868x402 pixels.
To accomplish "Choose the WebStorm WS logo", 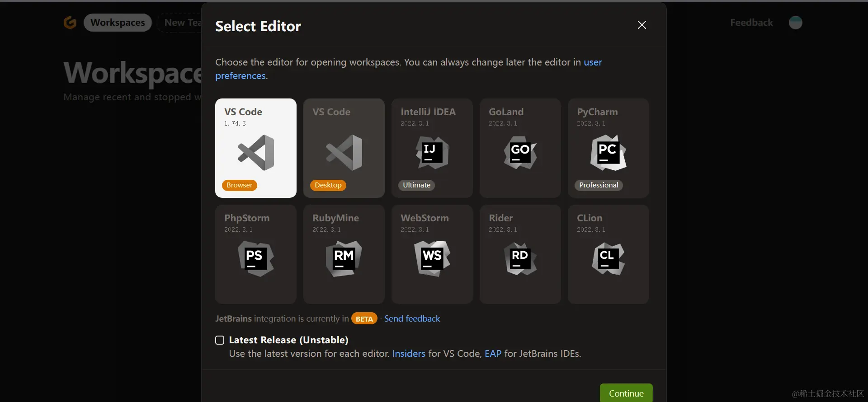I will pyautogui.click(x=432, y=259).
